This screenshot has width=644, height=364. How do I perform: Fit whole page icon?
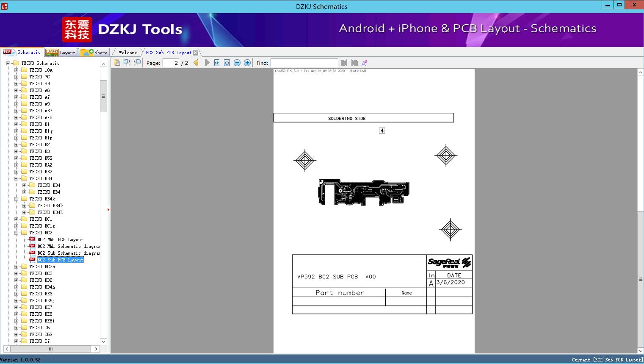(x=227, y=63)
